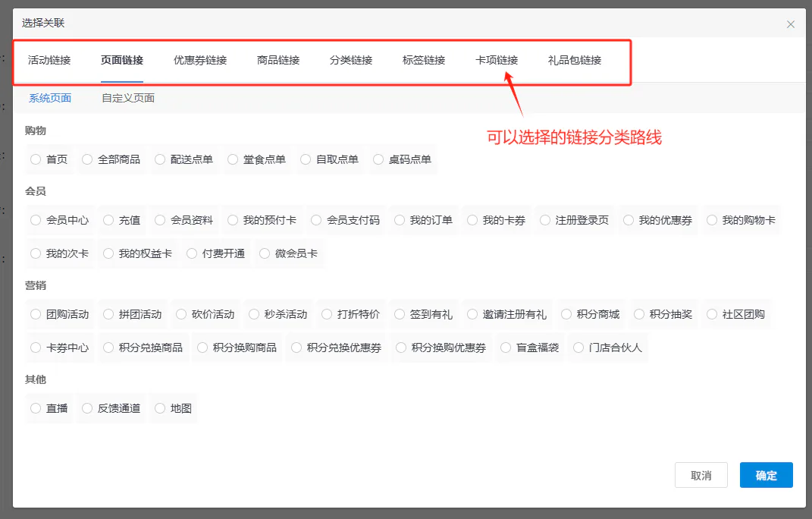The width and height of the screenshot is (812, 519).
Task: Choose the 积分商城 radio option
Action: 566,314
